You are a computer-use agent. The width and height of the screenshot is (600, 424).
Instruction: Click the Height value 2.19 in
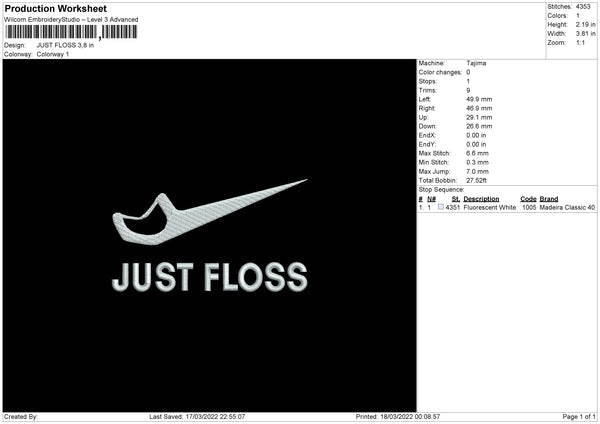coord(585,24)
